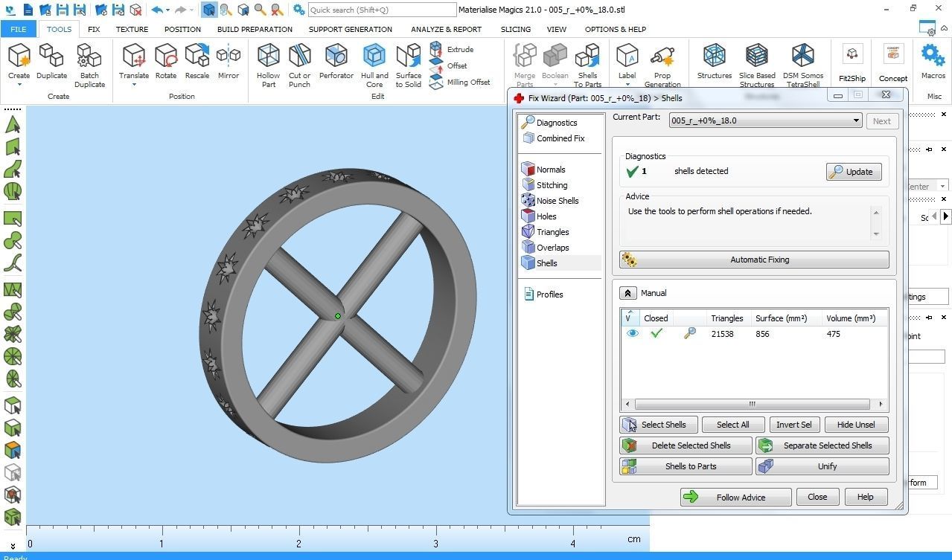Viewport: 952px width, 560px height.
Task: Expand the Label dropdown arrow
Action: point(627,84)
